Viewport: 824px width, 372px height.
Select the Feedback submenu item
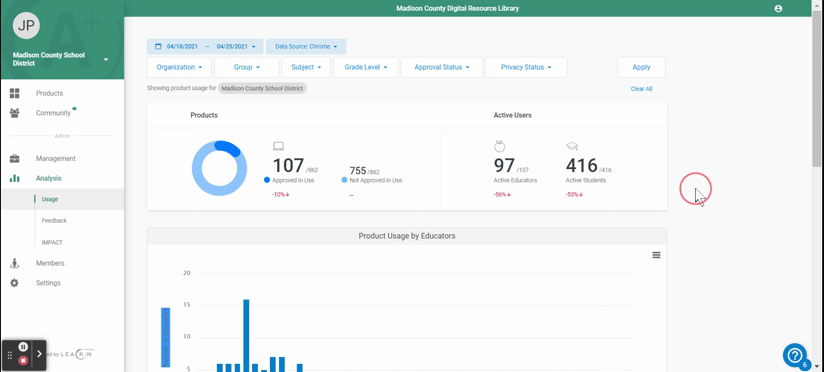tap(54, 221)
